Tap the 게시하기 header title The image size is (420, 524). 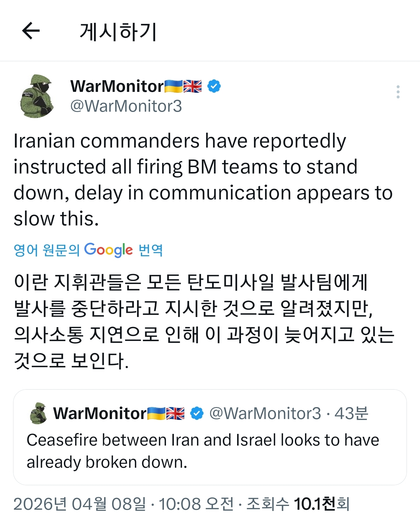118,31
